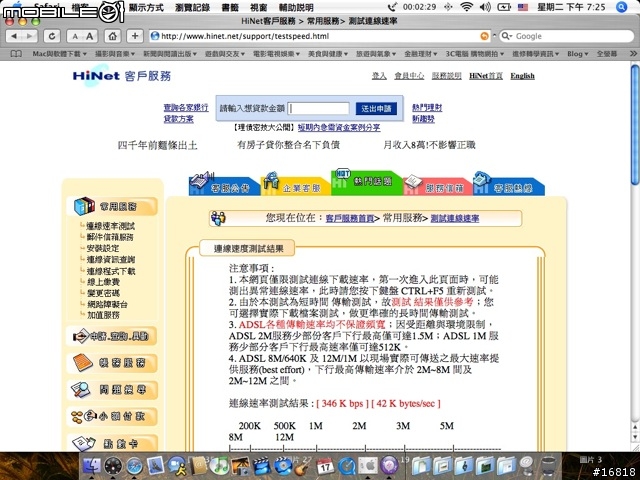Launch iTunes from the Dock
This screenshot has height=480, width=640.
pos(219,465)
